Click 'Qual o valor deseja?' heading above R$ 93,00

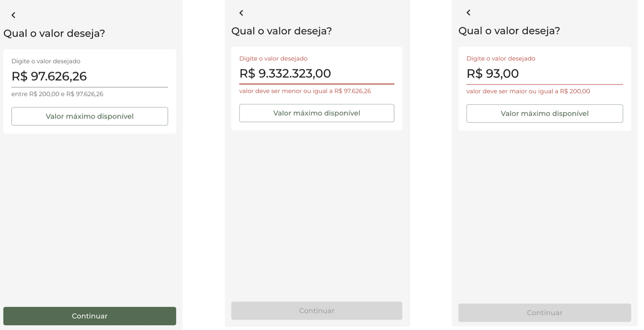tap(509, 31)
